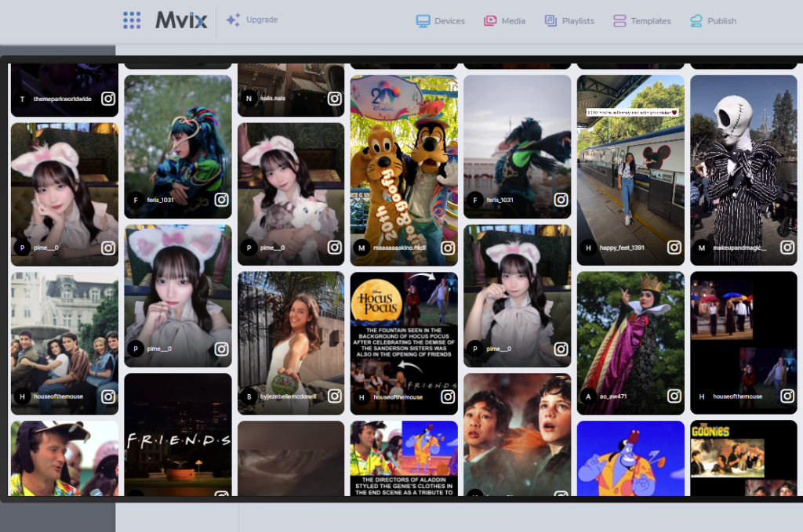Image resolution: width=803 pixels, height=532 pixels.
Task: Open the Devices section
Action: click(x=440, y=21)
